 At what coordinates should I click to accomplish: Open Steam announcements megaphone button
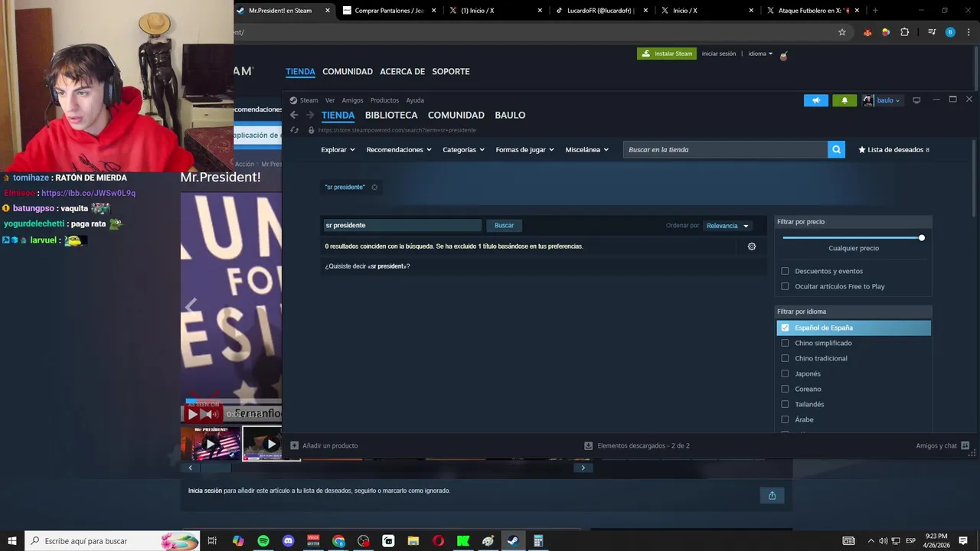[816, 100]
